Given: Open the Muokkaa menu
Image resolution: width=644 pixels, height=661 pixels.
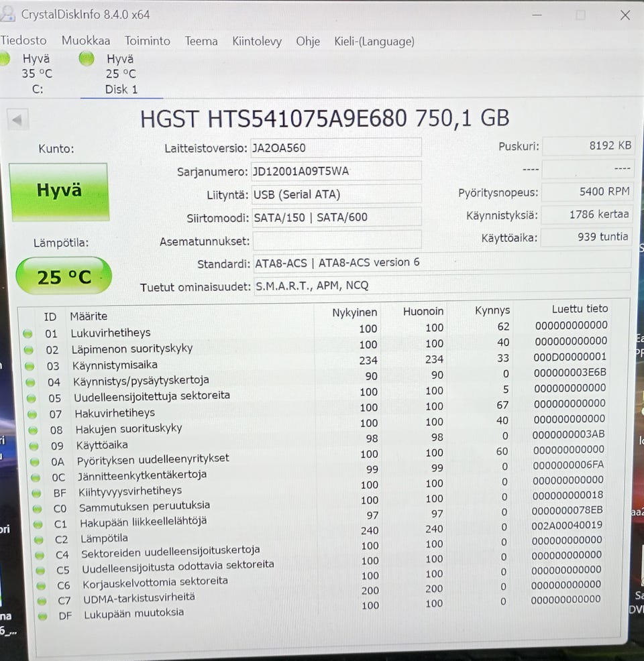Looking at the screenshot, I should pos(86,40).
